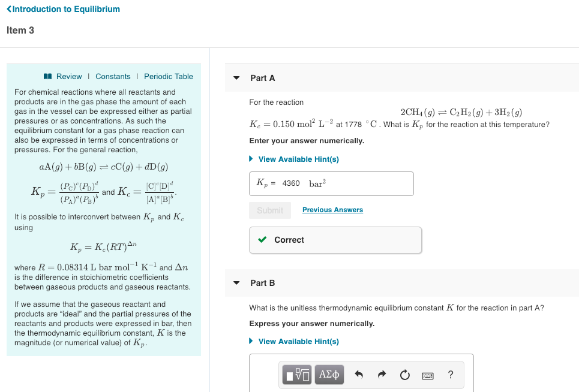579x392 pixels.
Task: Click the redo arrow in answer toolbar
Action: pyautogui.click(x=382, y=374)
